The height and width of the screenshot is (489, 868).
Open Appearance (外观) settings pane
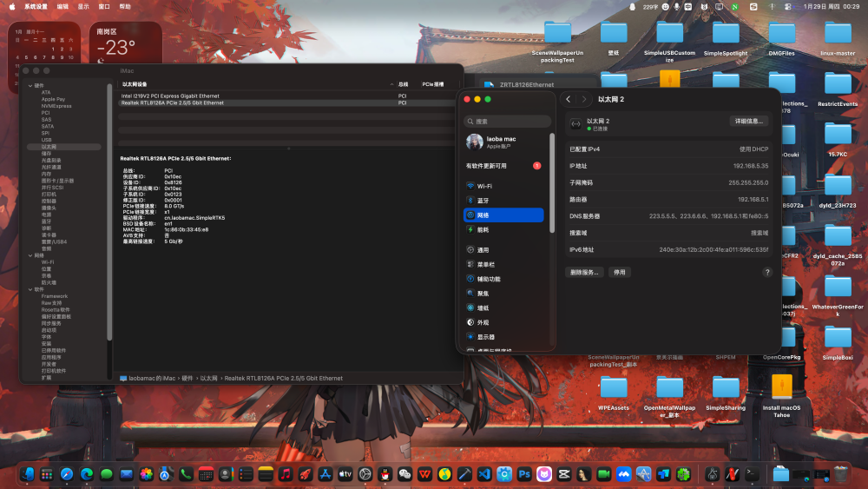[503, 321]
